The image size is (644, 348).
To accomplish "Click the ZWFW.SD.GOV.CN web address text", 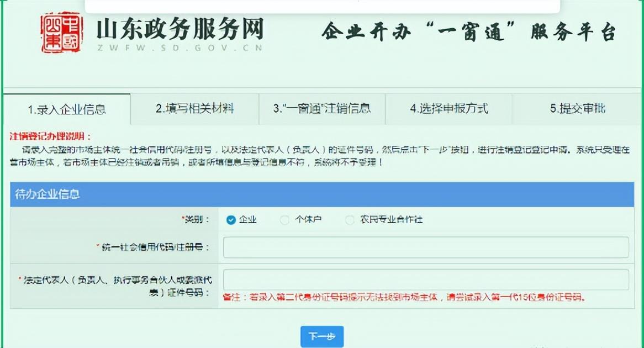I will (180, 48).
